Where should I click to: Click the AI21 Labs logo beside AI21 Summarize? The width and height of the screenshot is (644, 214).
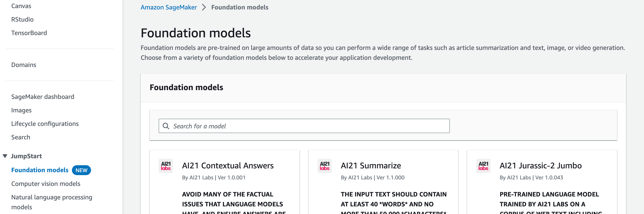(x=324, y=166)
